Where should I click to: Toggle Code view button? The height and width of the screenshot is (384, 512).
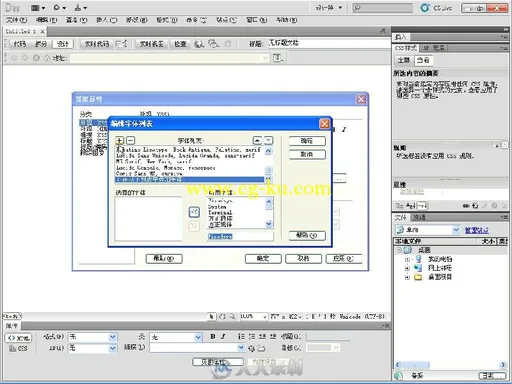point(20,44)
